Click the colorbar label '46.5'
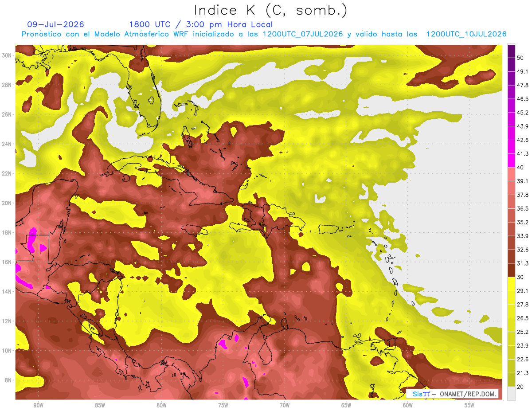This screenshot has width=532, height=411. (523, 99)
